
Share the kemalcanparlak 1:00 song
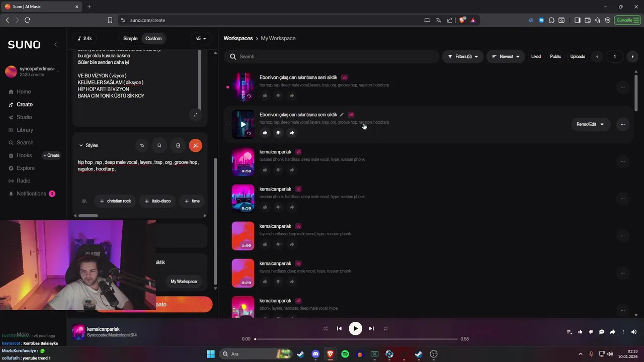click(x=292, y=244)
